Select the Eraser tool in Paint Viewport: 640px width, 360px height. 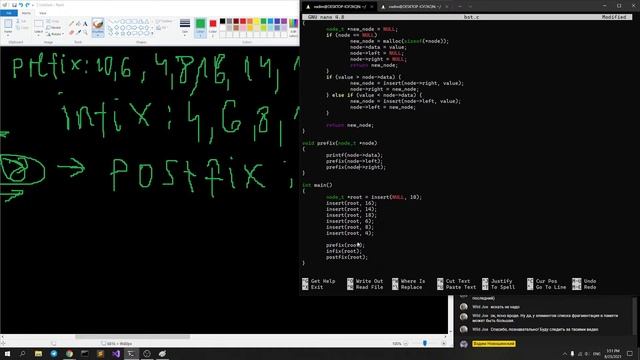click(x=71, y=32)
